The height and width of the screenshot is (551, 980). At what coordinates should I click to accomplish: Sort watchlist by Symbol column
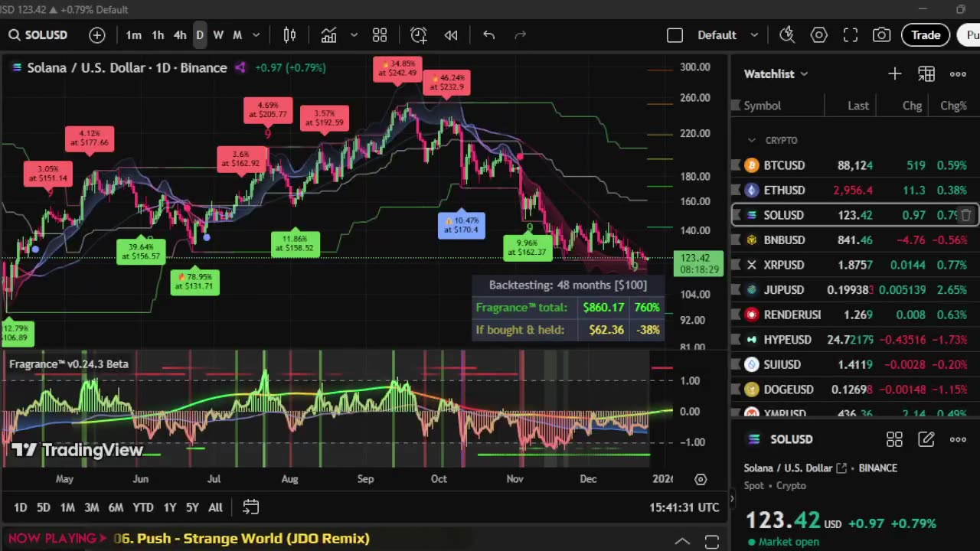[763, 106]
